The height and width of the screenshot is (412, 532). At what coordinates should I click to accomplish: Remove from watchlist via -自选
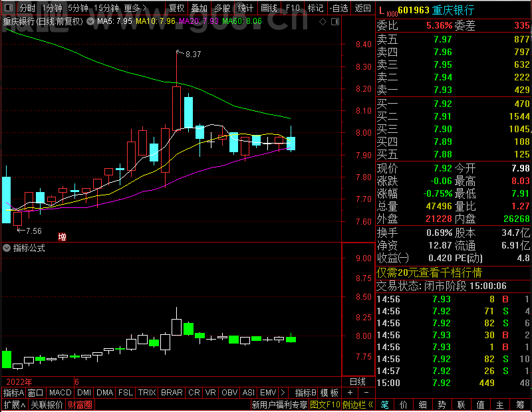tap(338, 8)
